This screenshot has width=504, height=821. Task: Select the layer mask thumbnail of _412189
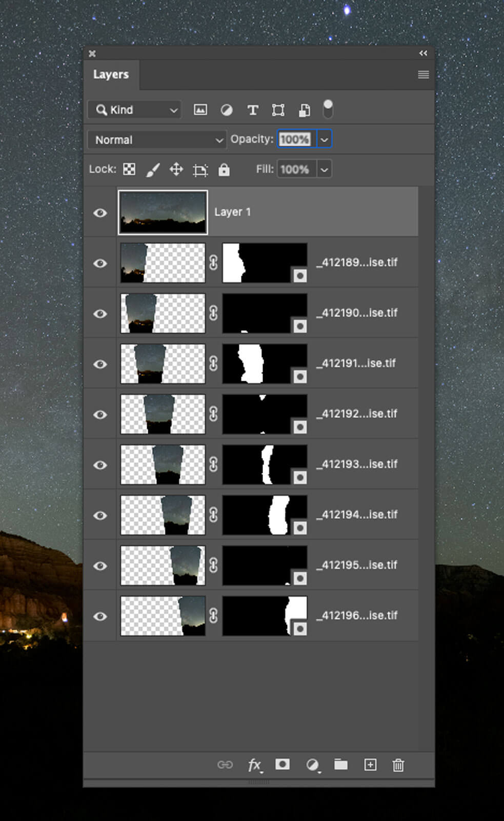265,263
